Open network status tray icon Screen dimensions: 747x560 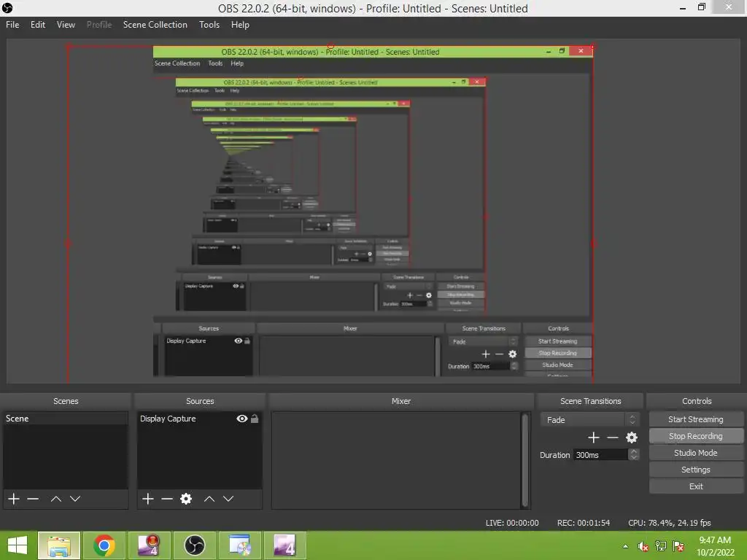[661, 546]
